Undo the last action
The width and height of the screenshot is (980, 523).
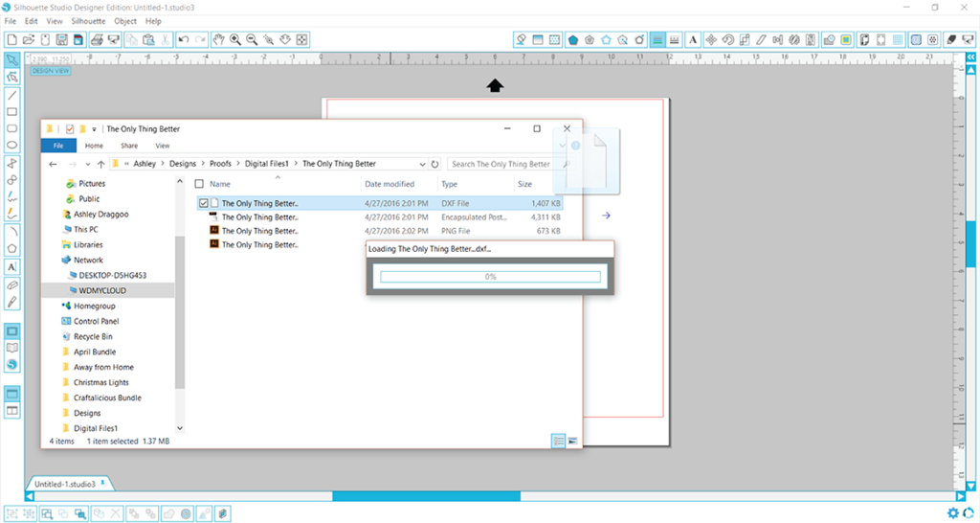(x=183, y=39)
